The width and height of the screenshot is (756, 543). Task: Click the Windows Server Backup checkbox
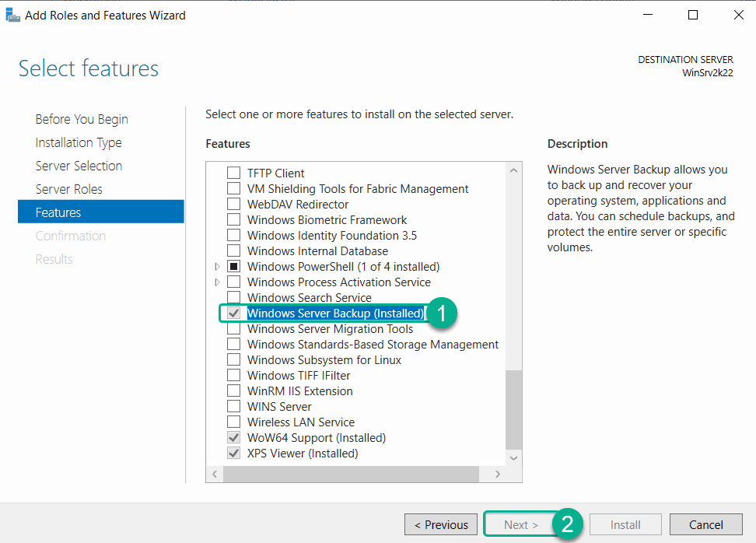tap(234, 313)
